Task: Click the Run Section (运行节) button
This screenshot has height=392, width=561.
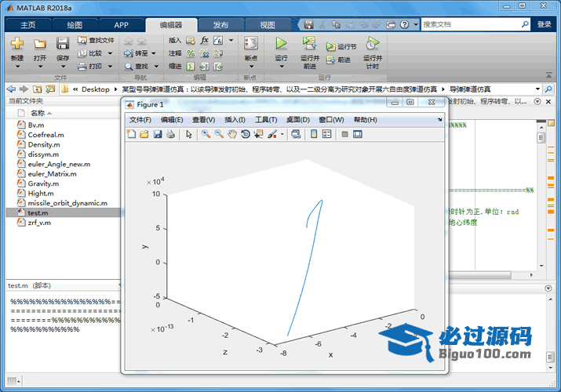Action: pyautogui.click(x=341, y=46)
